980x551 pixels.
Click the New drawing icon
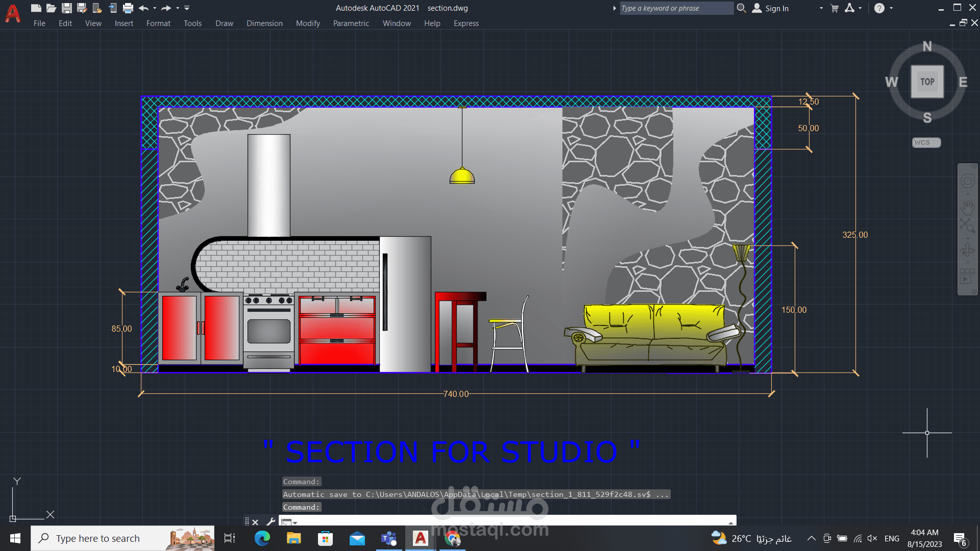36,8
